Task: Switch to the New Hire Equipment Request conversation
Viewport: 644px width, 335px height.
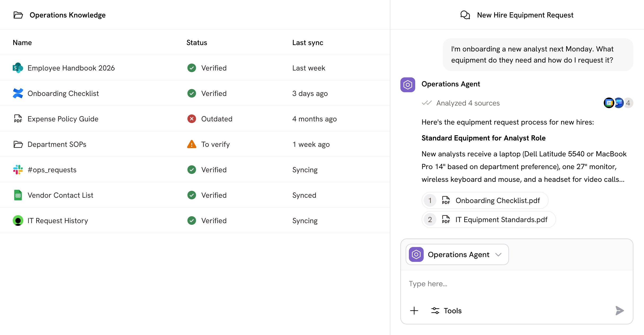Action: tap(525, 15)
